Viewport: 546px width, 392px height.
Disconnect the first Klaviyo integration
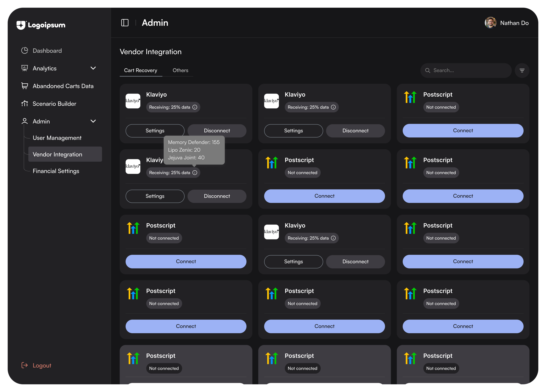tap(217, 131)
